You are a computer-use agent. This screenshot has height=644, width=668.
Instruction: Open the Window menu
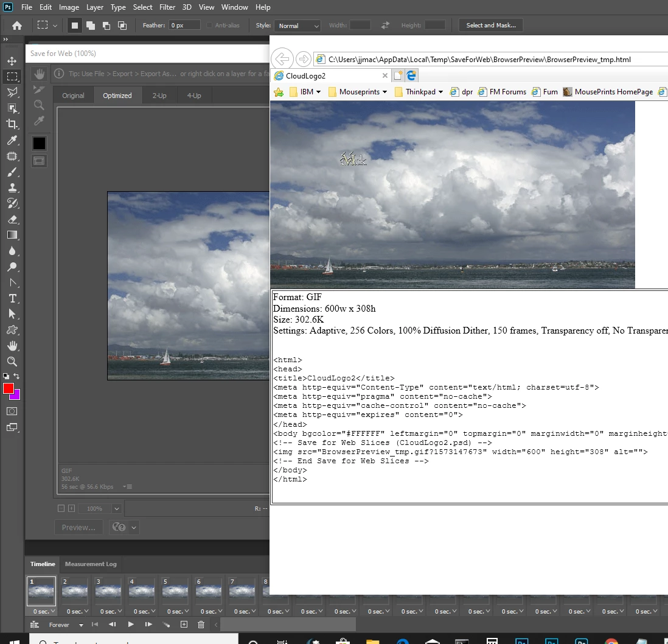click(234, 7)
